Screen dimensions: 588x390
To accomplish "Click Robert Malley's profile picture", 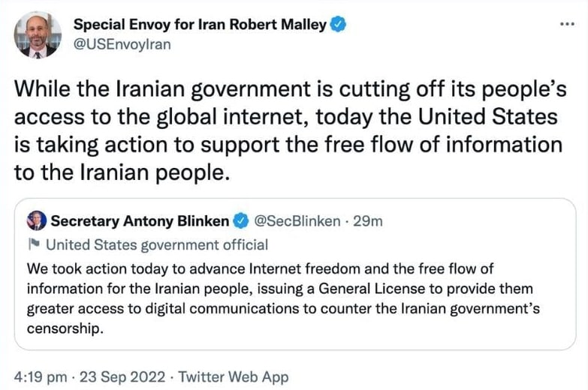I will coord(37,34).
